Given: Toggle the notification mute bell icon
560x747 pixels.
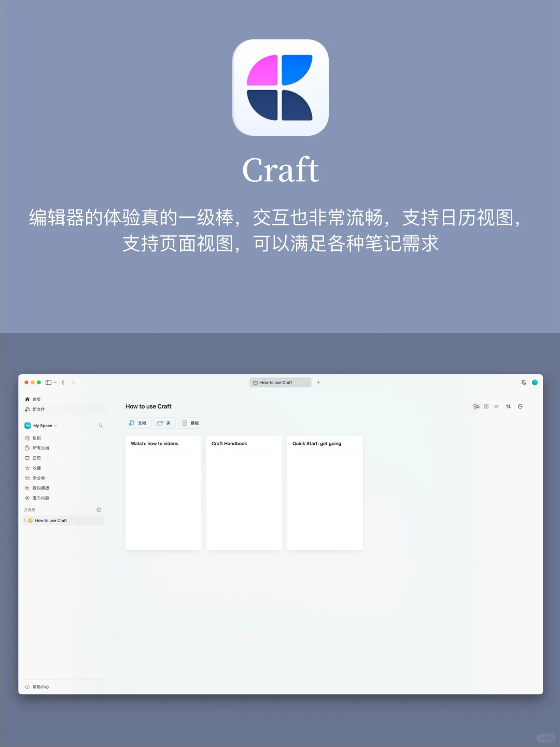Looking at the screenshot, I should 524,382.
